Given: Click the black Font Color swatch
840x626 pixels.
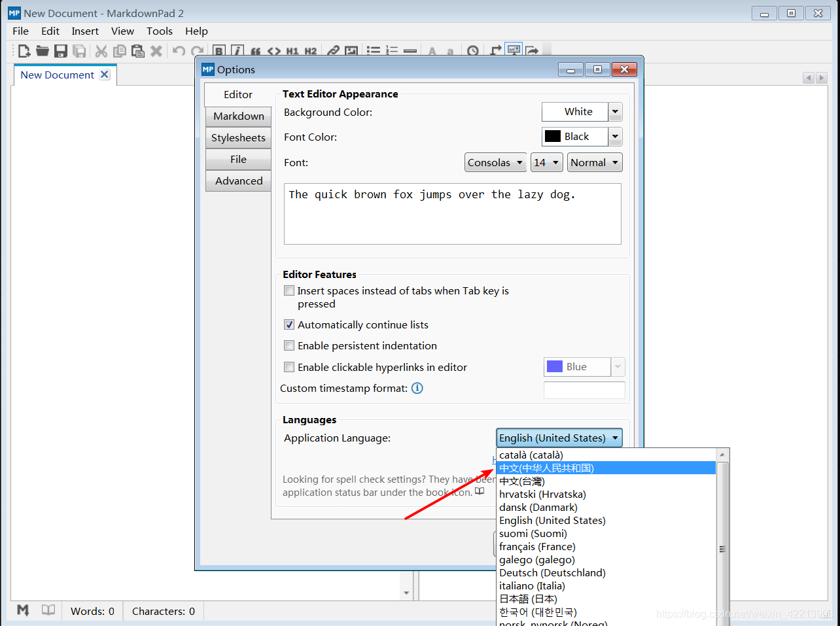Looking at the screenshot, I should 553,136.
